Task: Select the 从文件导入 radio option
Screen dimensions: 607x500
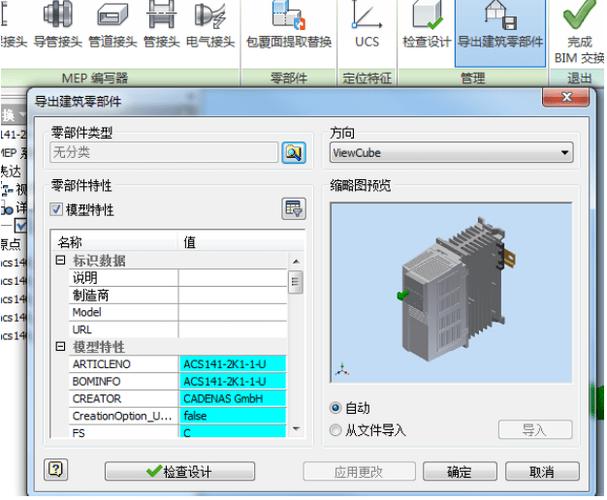Action: click(x=335, y=430)
